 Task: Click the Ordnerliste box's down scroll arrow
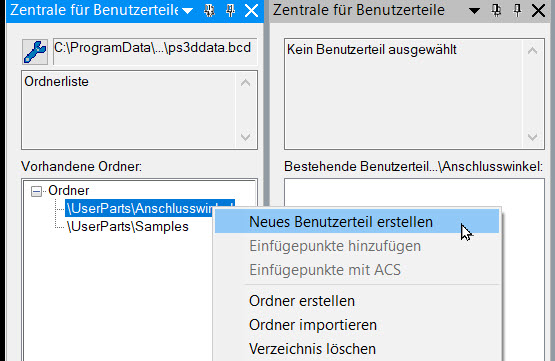(x=245, y=137)
